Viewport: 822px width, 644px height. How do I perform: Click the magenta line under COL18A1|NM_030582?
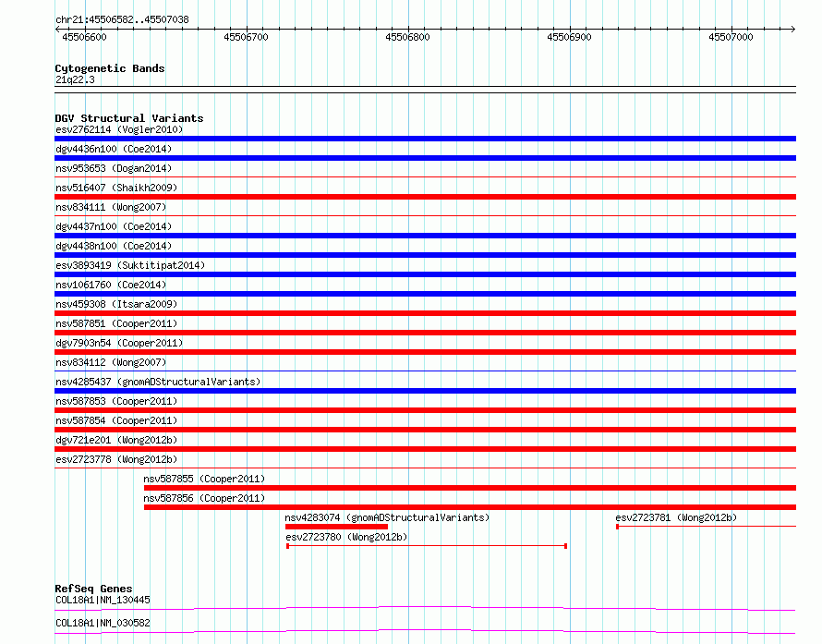tap(425, 631)
